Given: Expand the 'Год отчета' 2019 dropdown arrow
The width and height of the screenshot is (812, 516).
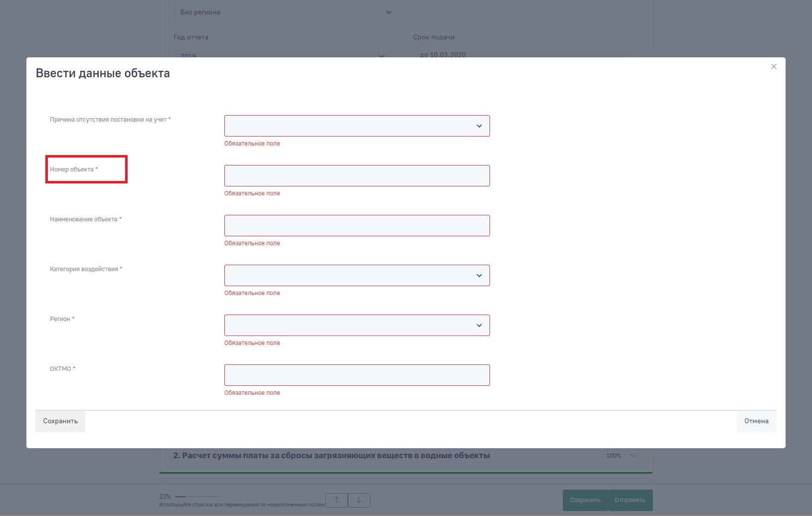Looking at the screenshot, I should click(x=381, y=55).
